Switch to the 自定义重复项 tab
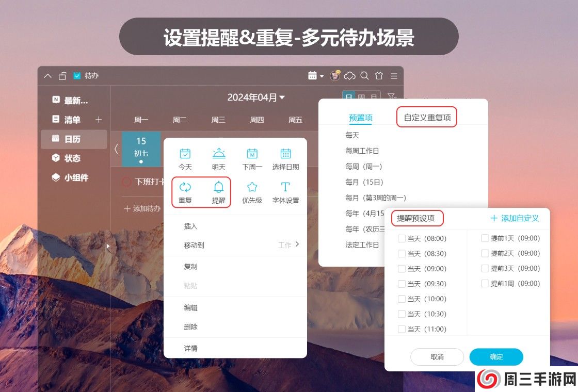Image resolution: width=578 pixels, height=392 pixels. click(426, 117)
